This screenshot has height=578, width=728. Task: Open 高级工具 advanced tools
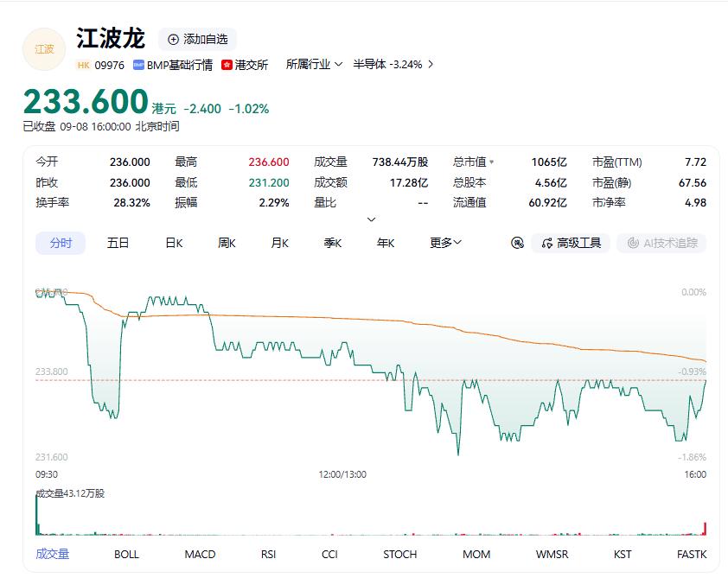(571, 243)
